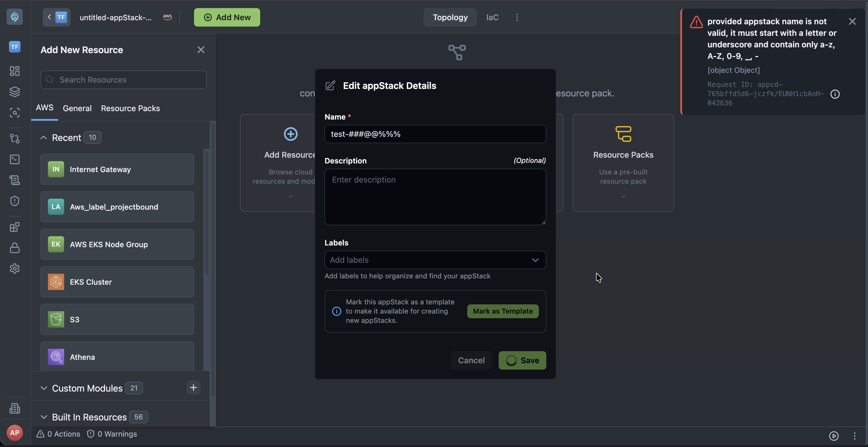Select the EKS Cluster resource

coord(117,282)
